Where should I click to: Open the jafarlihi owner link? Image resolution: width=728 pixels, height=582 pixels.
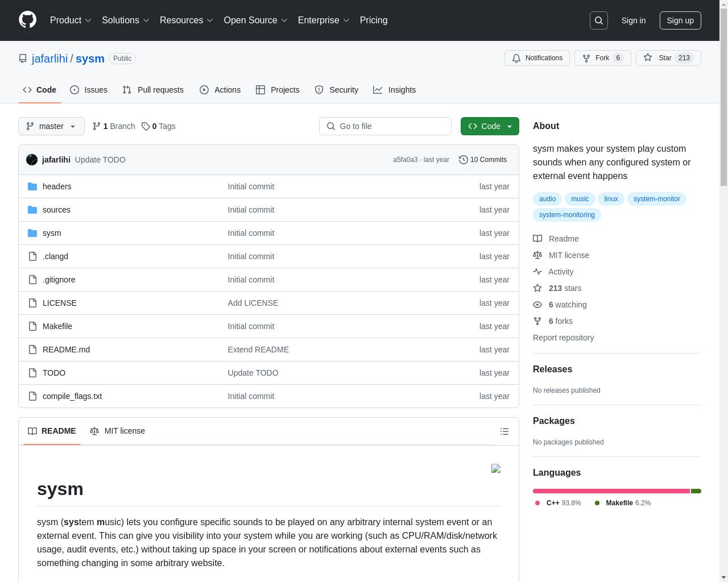pos(49,59)
